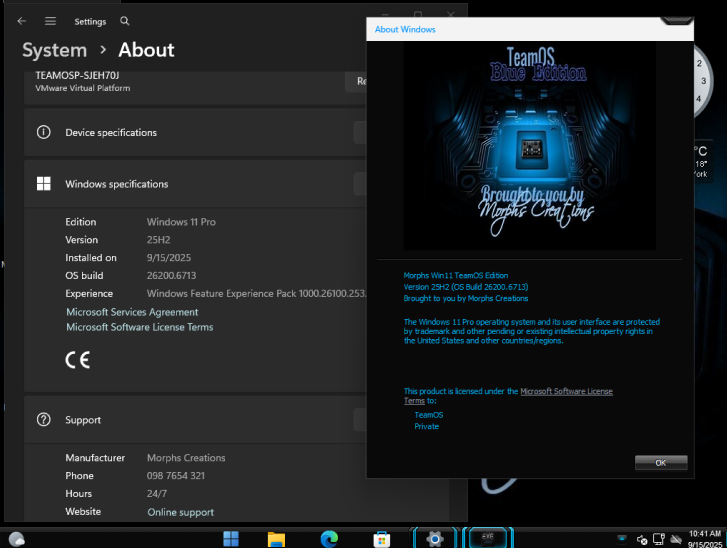Viewport: 727px width, 548px height.
Task: Expand the Device specifications section
Action: 195,133
